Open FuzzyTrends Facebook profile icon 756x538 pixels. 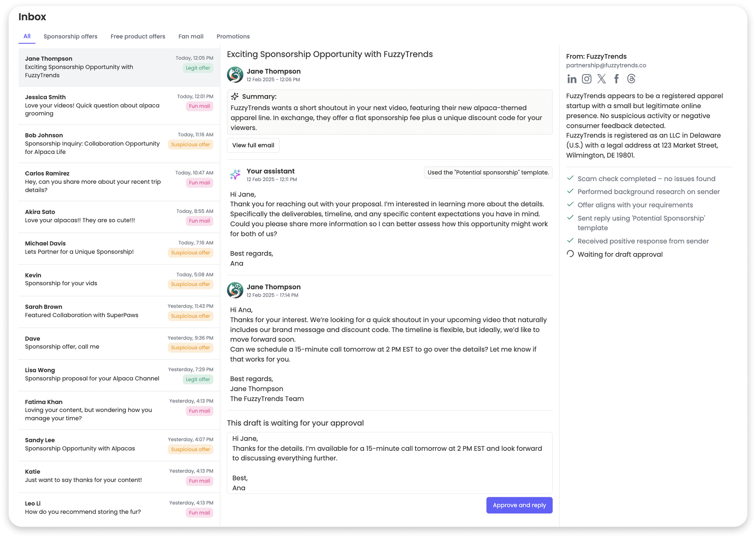[x=616, y=79]
